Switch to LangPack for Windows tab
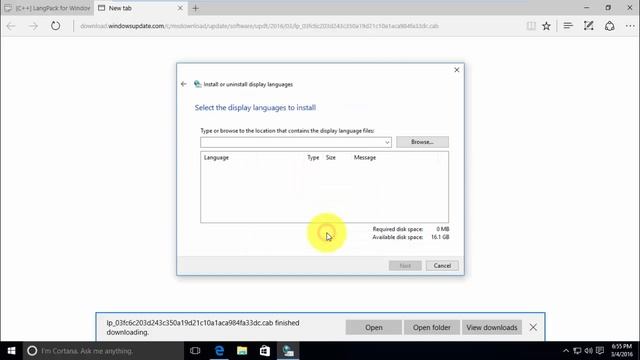Viewport: 640px width, 360px height. [47, 8]
